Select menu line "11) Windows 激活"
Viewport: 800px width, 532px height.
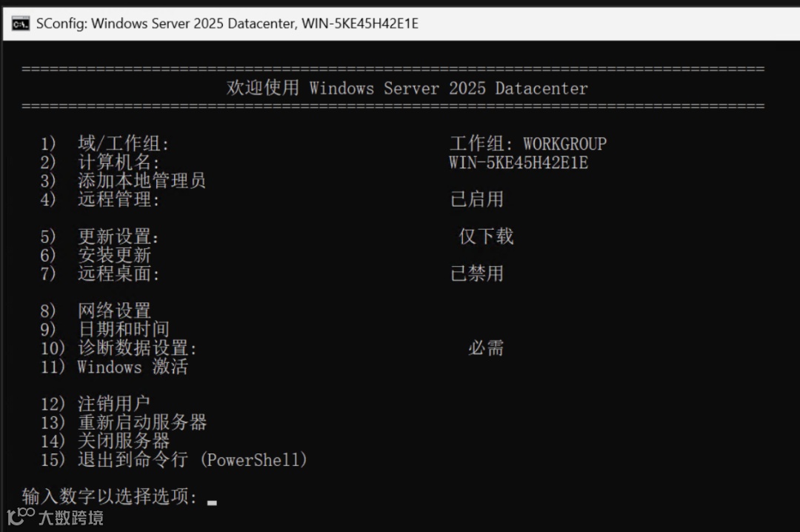114,367
